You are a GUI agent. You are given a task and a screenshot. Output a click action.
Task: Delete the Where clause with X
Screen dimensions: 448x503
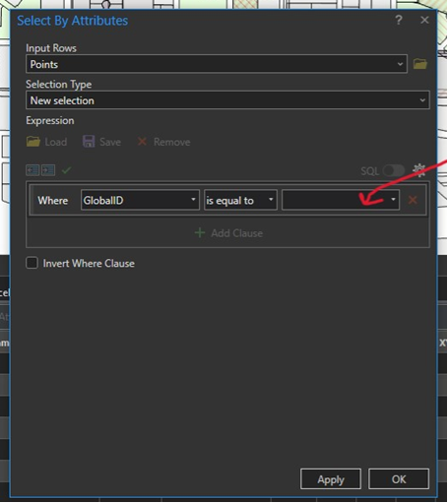pyautogui.click(x=413, y=200)
